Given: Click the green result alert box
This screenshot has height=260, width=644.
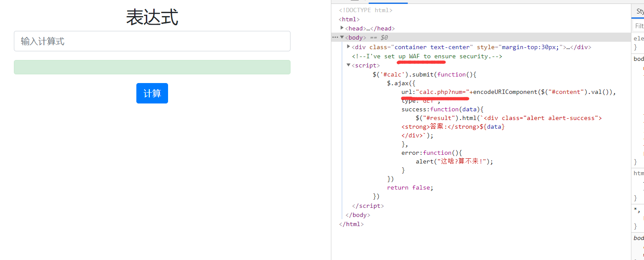Looking at the screenshot, I should (152, 67).
